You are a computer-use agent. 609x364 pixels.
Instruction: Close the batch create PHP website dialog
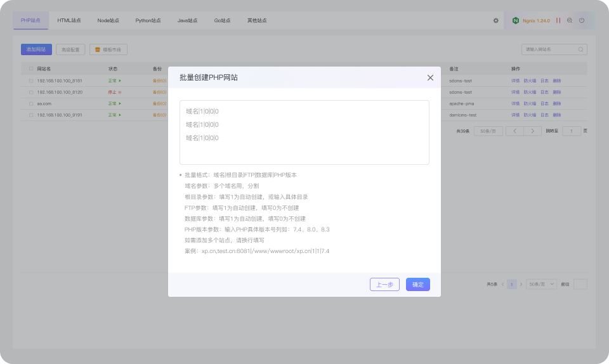click(430, 77)
